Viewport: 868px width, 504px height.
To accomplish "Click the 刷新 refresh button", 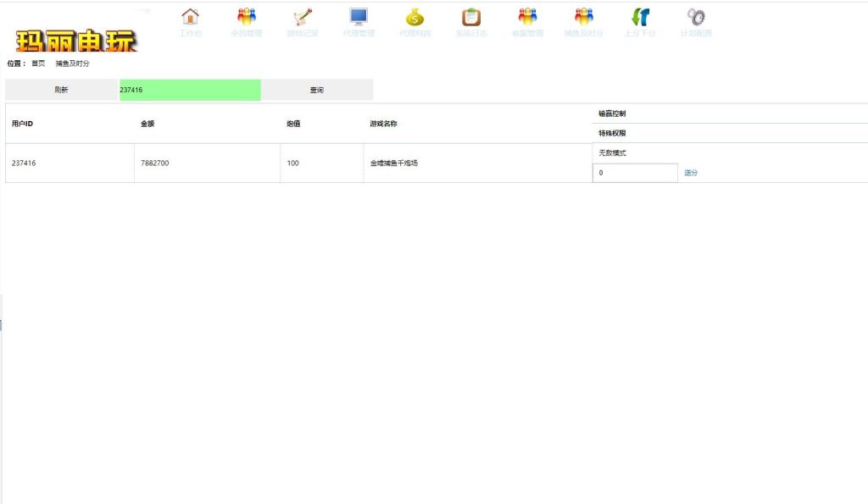I will [x=61, y=90].
